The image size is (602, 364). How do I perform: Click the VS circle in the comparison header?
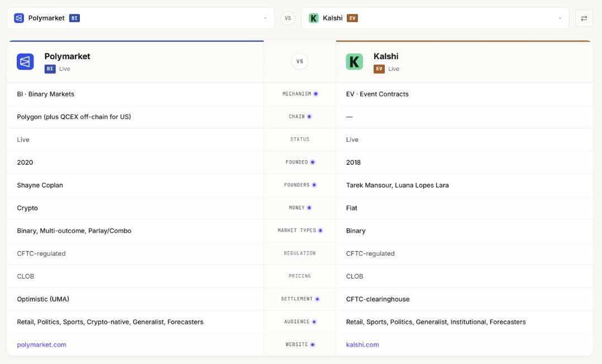300,61
